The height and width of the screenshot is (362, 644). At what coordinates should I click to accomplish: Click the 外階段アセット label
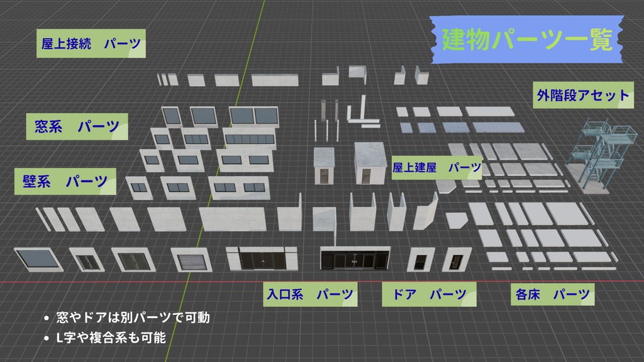(x=583, y=96)
